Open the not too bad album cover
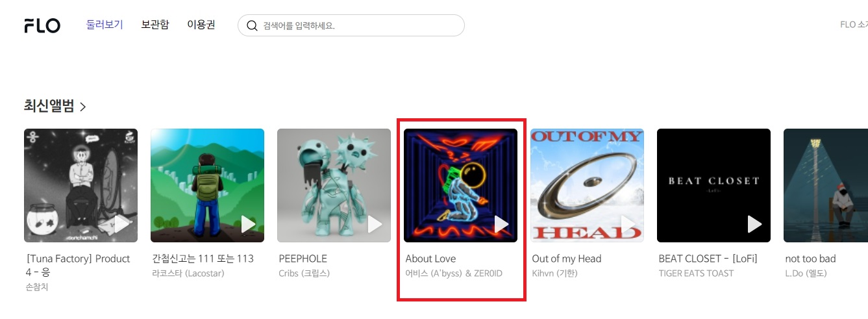 [826, 185]
